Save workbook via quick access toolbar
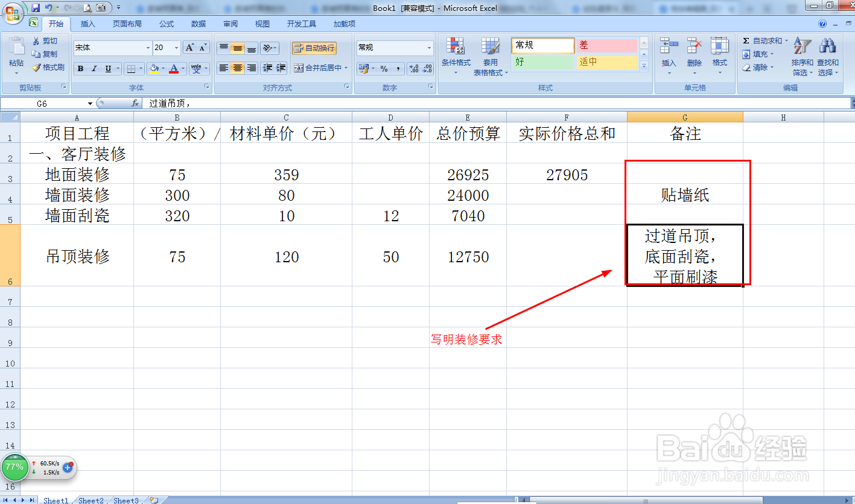 [36, 8]
